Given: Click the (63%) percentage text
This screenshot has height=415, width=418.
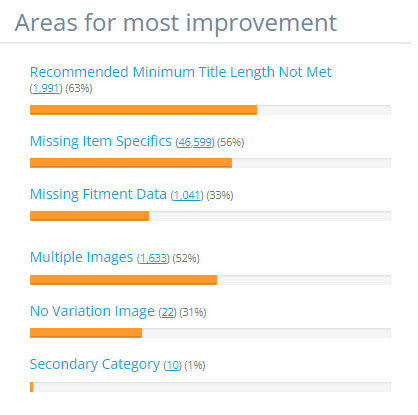Looking at the screenshot, I should pyautogui.click(x=79, y=88).
